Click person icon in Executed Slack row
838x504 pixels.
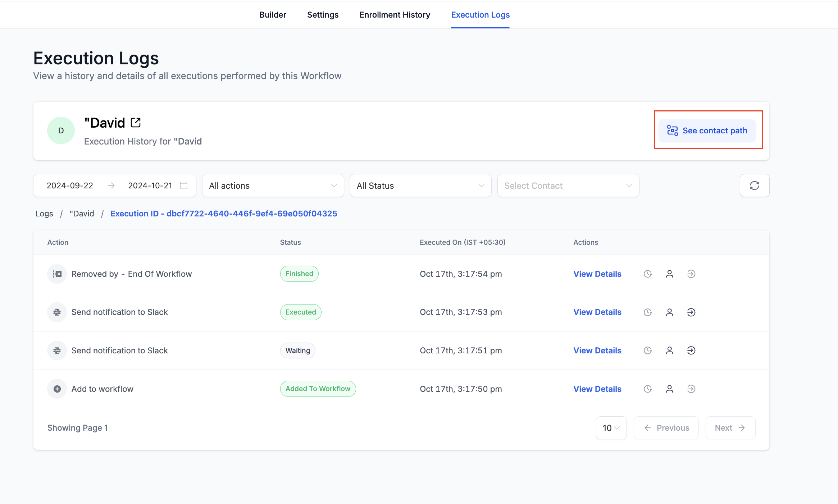pos(669,312)
